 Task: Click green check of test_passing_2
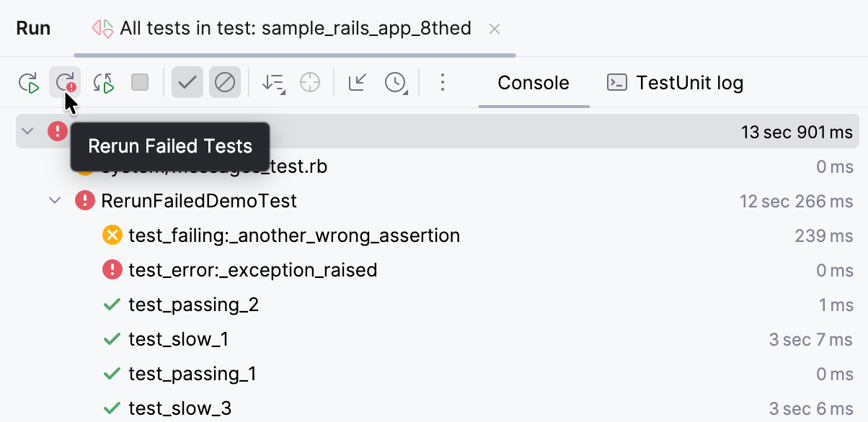[112, 305]
